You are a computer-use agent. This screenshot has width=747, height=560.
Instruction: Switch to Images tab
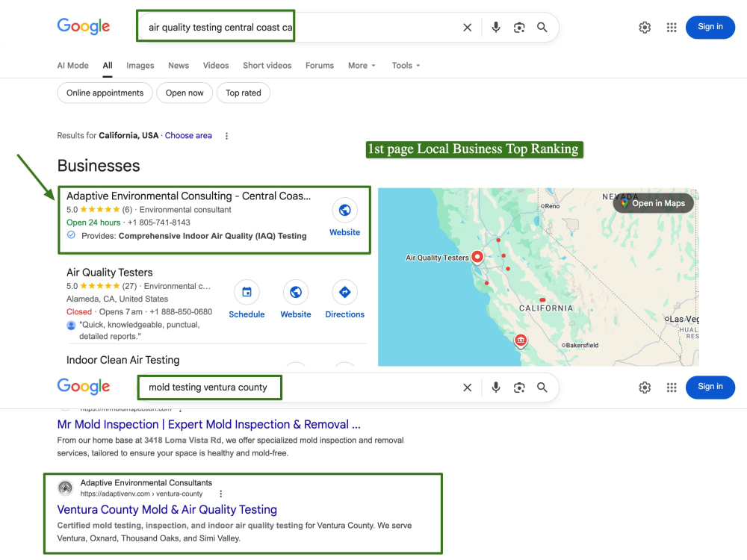coord(140,65)
